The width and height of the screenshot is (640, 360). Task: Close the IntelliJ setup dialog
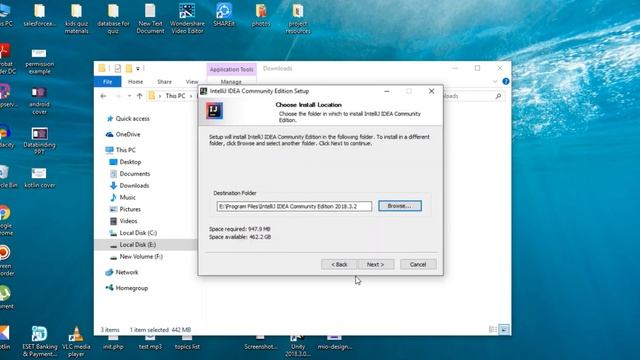click(431, 91)
